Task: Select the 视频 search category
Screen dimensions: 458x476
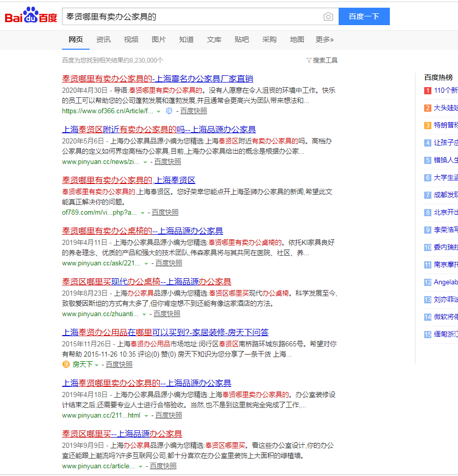Action: pyautogui.click(x=131, y=39)
